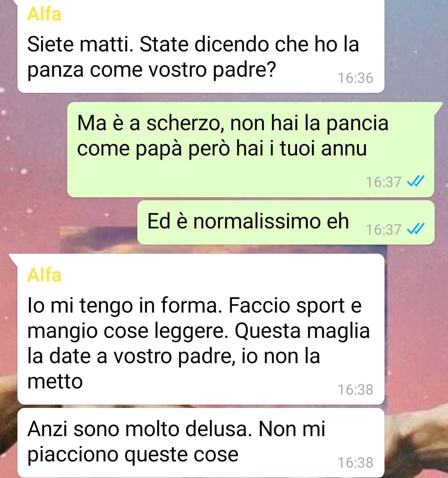Click the 16:37 timestamp under "hai i tuoi annu"

click(383, 182)
